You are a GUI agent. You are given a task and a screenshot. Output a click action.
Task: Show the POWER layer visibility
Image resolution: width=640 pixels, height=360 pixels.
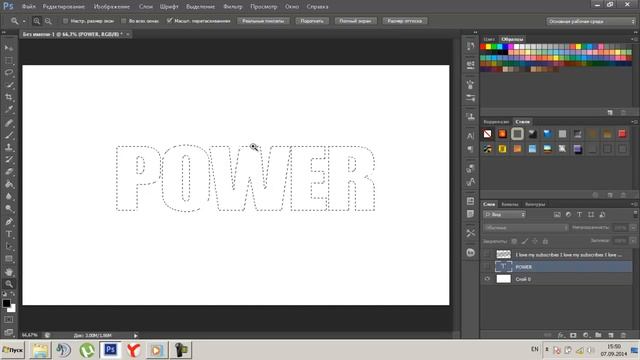point(487,267)
